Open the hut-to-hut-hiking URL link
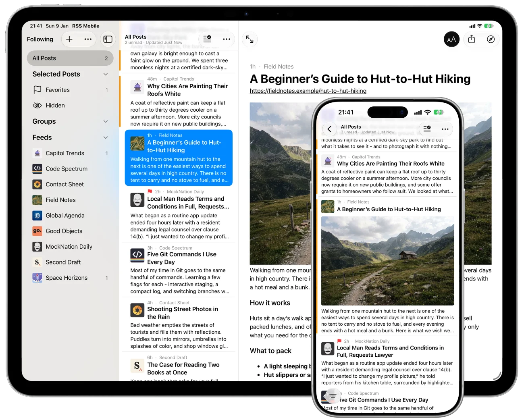Screen dimensions: 524x420 (308, 91)
